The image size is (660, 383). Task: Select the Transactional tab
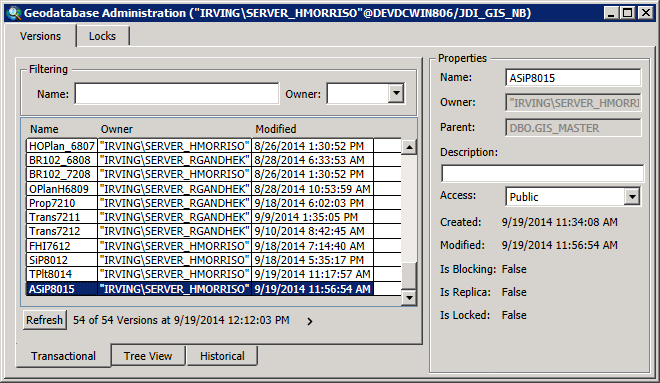(x=64, y=356)
